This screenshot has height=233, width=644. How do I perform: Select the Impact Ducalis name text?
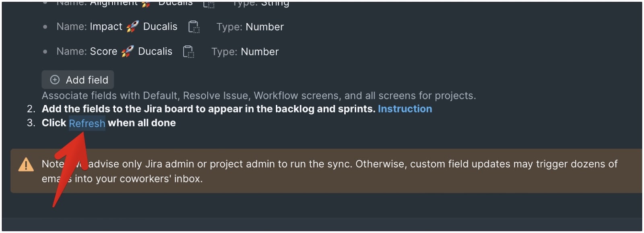coord(134,27)
